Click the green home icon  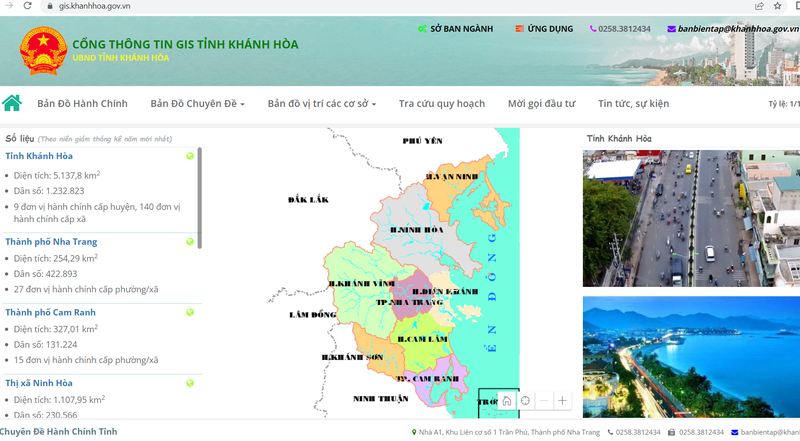click(12, 103)
